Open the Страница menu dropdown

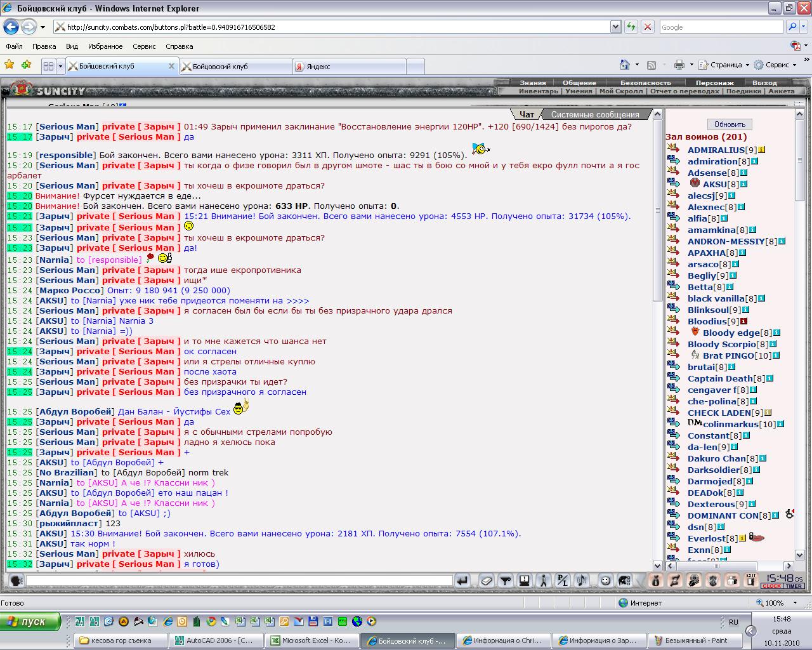click(x=724, y=65)
